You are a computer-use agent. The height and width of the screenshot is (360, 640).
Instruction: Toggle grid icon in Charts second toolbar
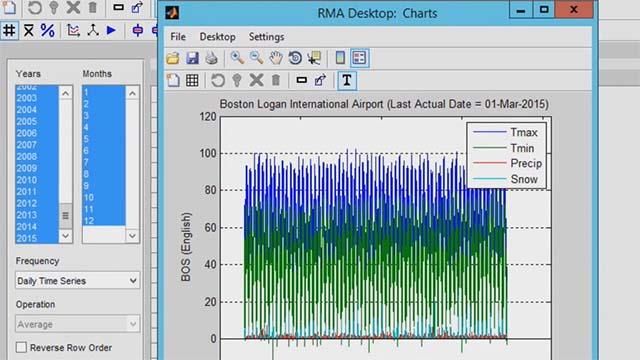[192, 80]
